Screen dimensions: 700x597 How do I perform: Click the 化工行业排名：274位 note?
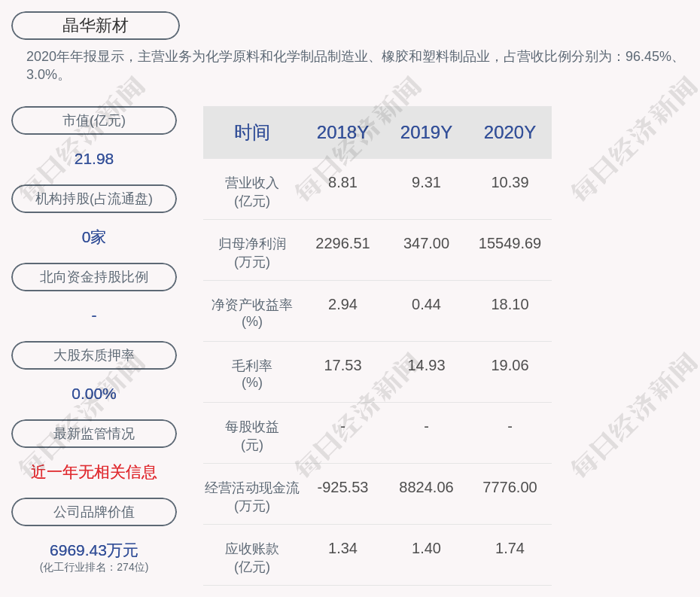point(94,568)
